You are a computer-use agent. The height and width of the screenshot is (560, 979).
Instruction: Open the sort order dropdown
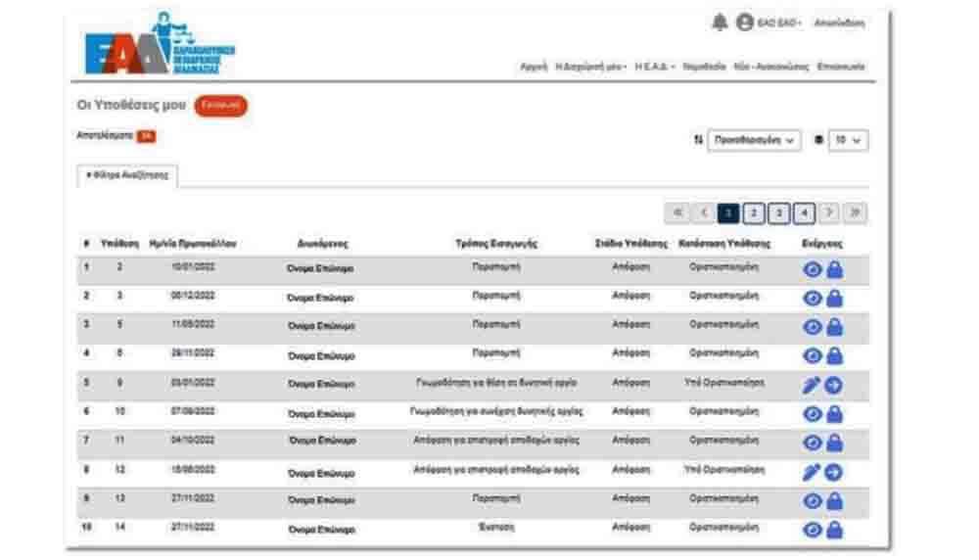753,141
